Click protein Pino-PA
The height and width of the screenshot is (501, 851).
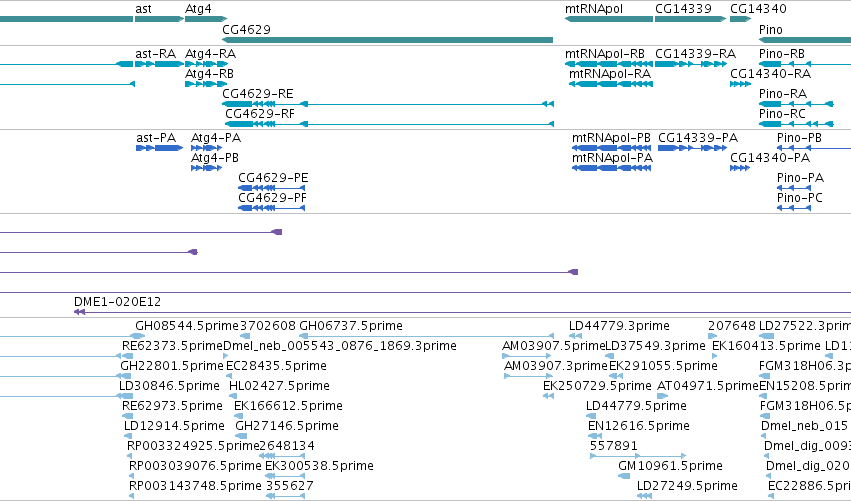794,188
